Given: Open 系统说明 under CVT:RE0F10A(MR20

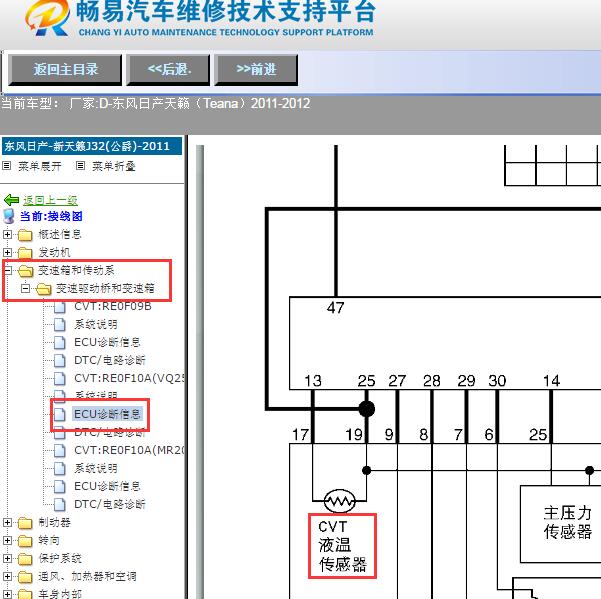Looking at the screenshot, I should click(96, 468).
